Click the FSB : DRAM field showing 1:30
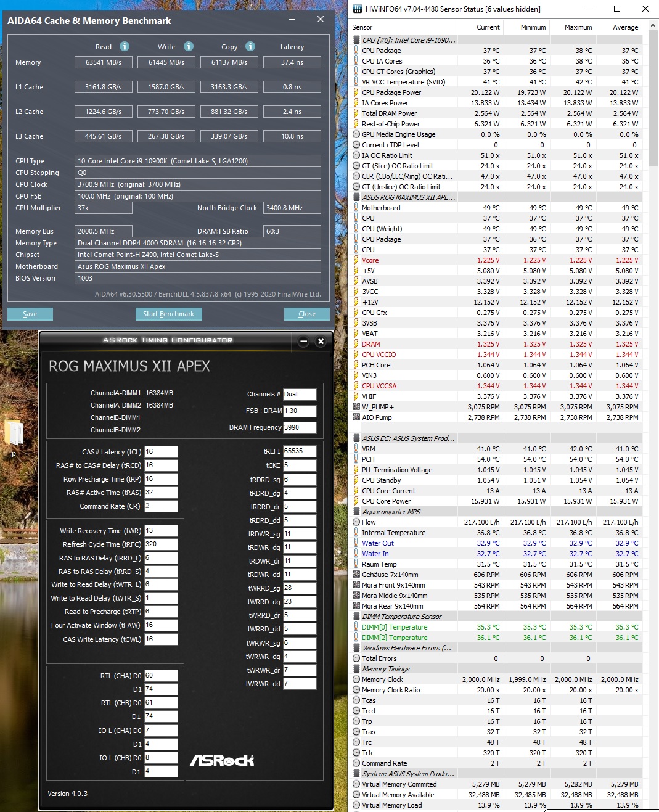The height and width of the screenshot is (812, 659). click(x=300, y=411)
